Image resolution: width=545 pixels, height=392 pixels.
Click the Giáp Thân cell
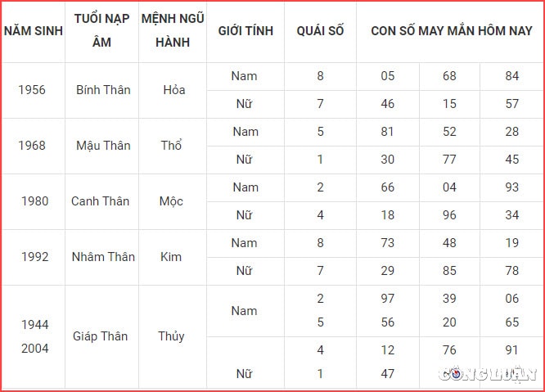(x=100, y=336)
